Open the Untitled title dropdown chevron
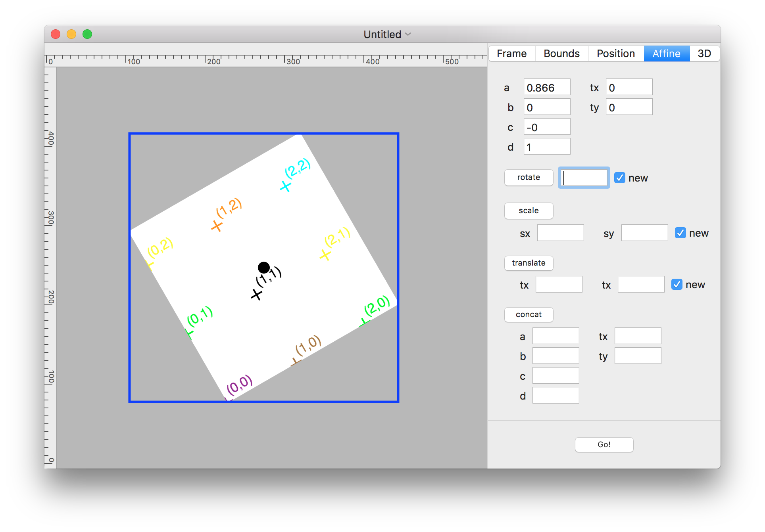The width and height of the screenshot is (765, 532). coord(408,34)
